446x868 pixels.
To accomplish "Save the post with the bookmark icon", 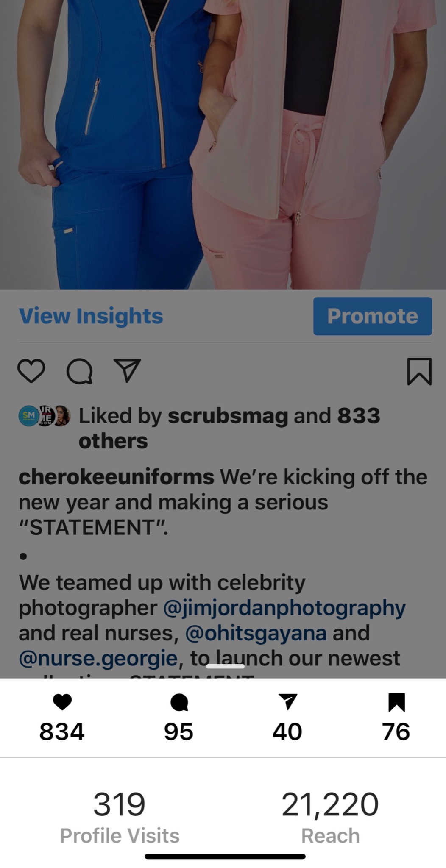I will [x=419, y=371].
